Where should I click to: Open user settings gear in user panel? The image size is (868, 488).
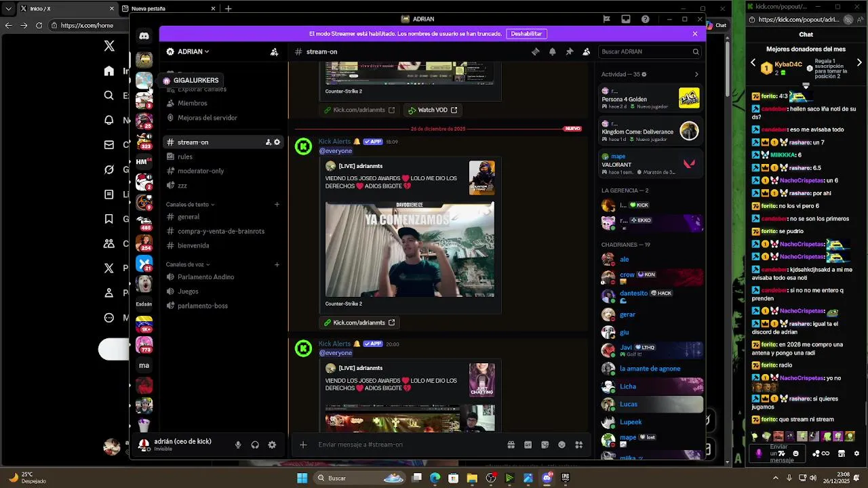pyautogui.click(x=272, y=445)
